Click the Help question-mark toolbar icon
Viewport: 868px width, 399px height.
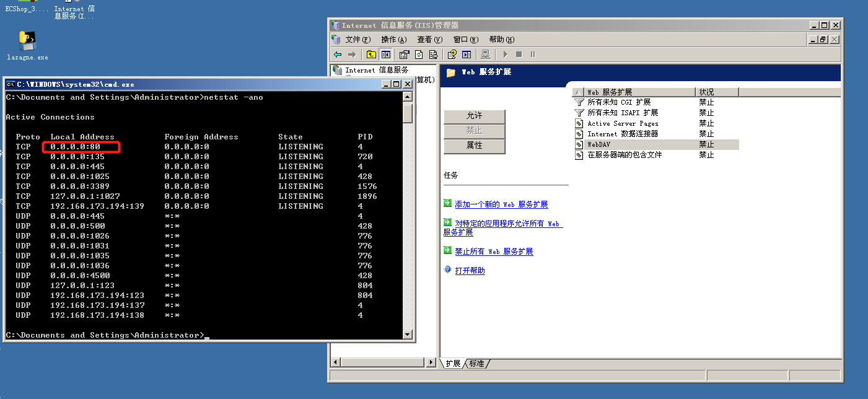point(452,55)
